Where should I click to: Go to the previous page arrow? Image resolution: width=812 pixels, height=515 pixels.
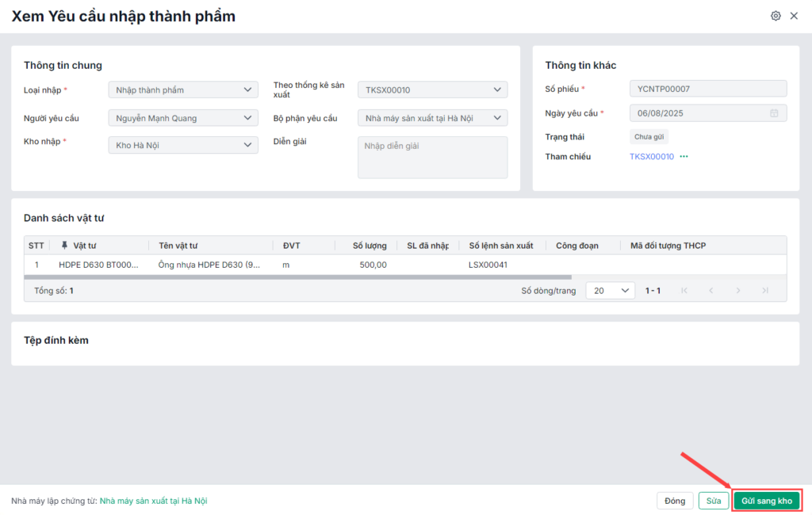pos(711,291)
